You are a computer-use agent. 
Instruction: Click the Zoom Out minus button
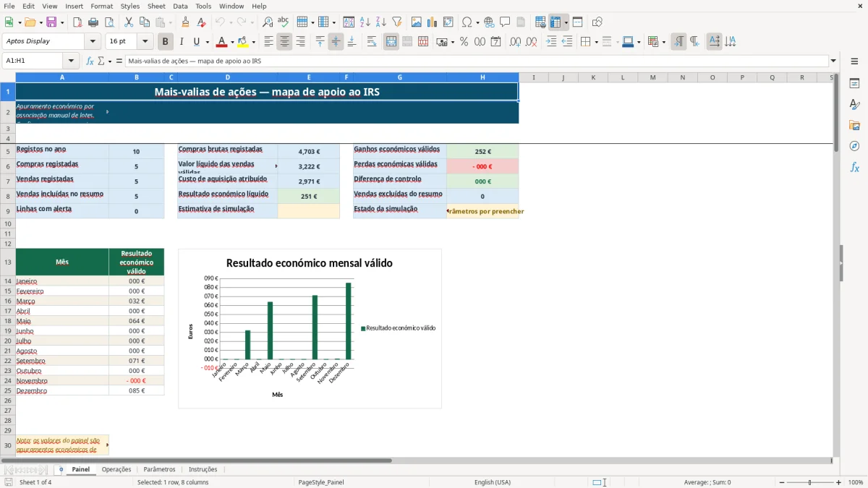(x=782, y=482)
